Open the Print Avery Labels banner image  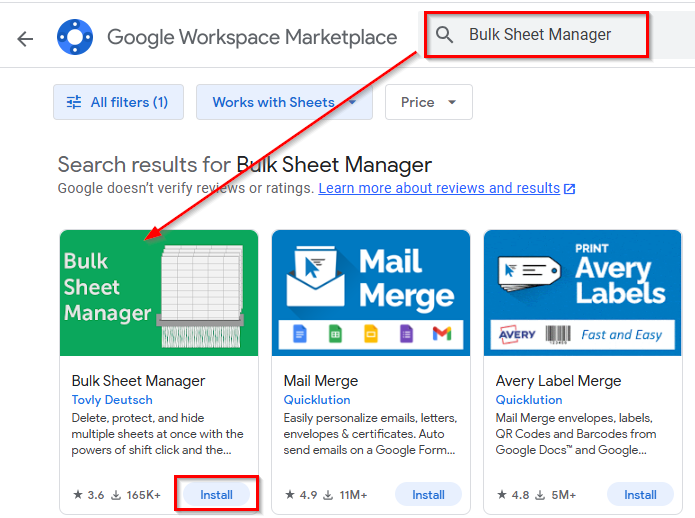(x=582, y=293)
